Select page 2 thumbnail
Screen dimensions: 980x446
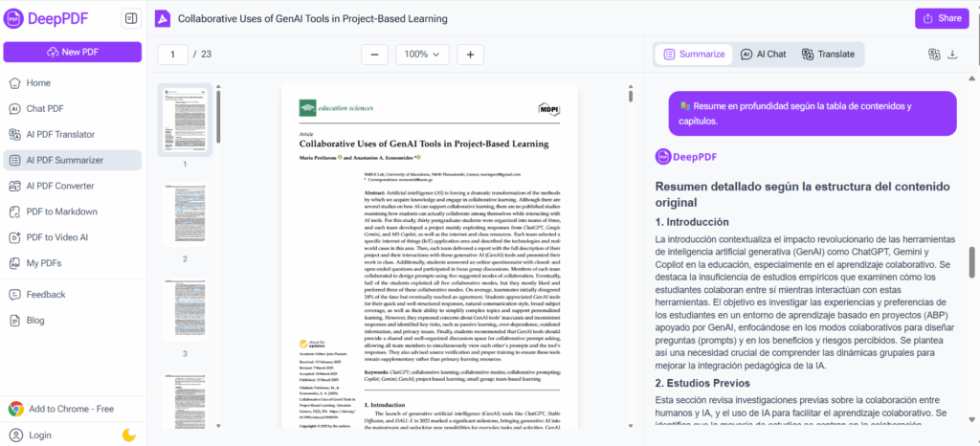pyautogui.click(x=185, y=215)
